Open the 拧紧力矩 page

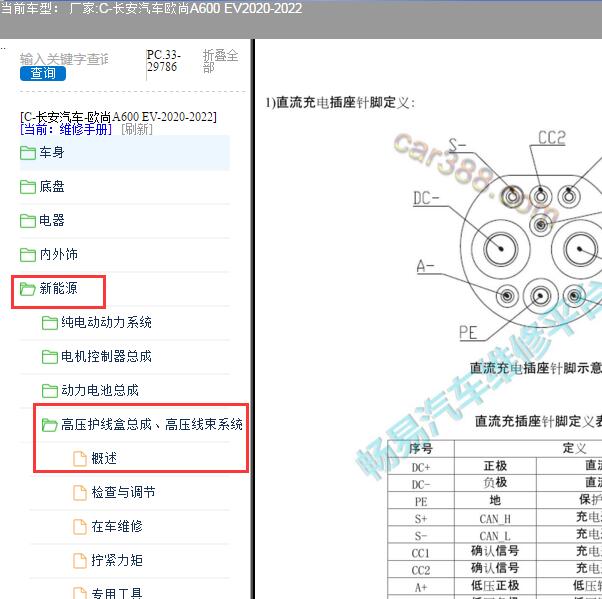tap(117, 560)
